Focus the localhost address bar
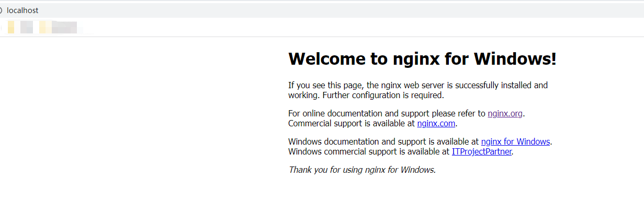This screenshot has height=202, width=644. (x=322, y=10)
